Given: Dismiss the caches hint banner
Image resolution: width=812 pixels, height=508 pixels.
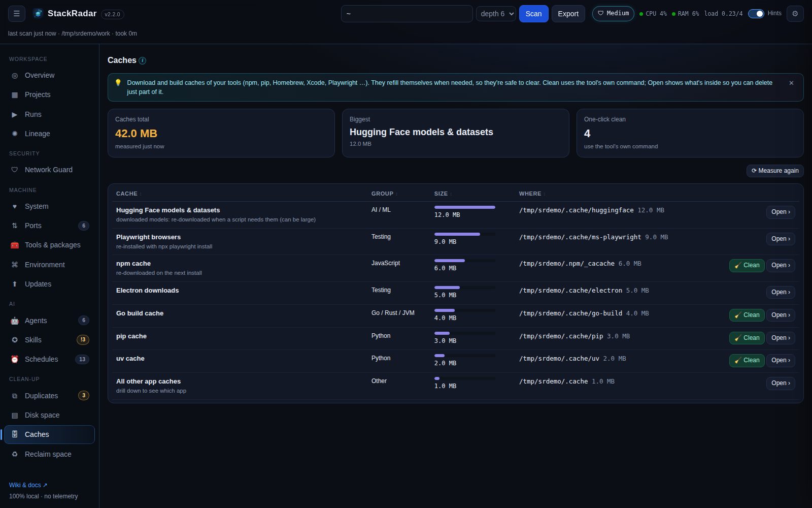Looking at the screenshot, I should (791, 83).
